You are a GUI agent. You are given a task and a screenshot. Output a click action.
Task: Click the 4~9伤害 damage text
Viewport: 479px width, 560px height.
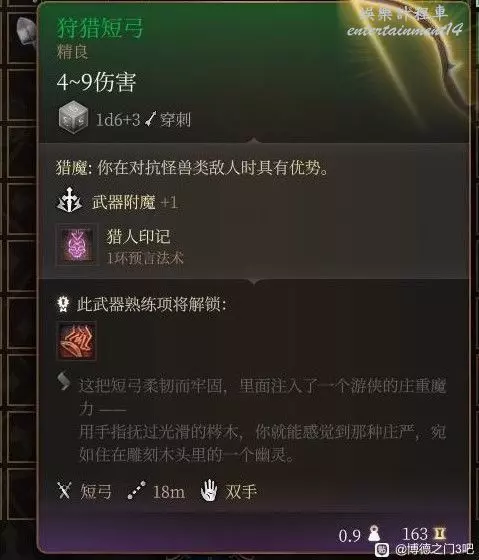pyautogui.click(x=96, y=82)
